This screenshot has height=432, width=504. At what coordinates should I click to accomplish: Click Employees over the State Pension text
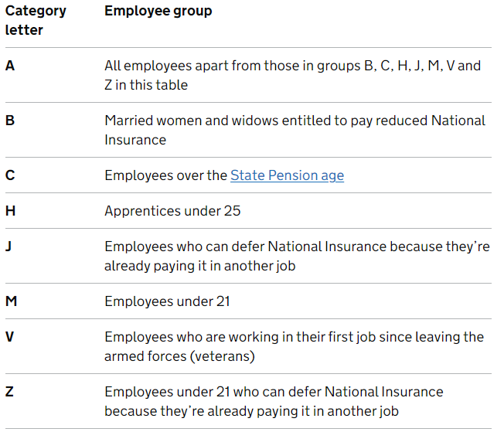(x=224, y=175)
